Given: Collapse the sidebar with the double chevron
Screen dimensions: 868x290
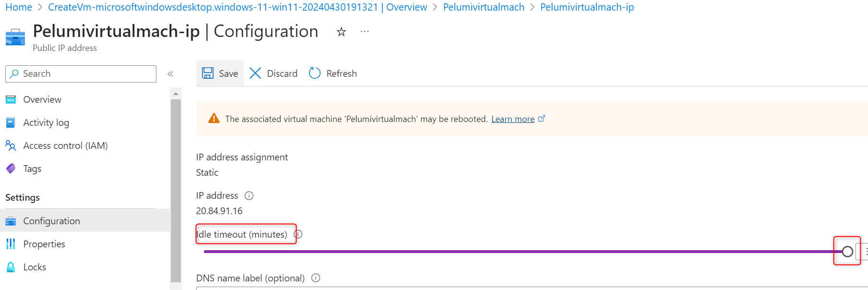Looking at the screenshot, I should pyautogui.click(x=170, y=74).
